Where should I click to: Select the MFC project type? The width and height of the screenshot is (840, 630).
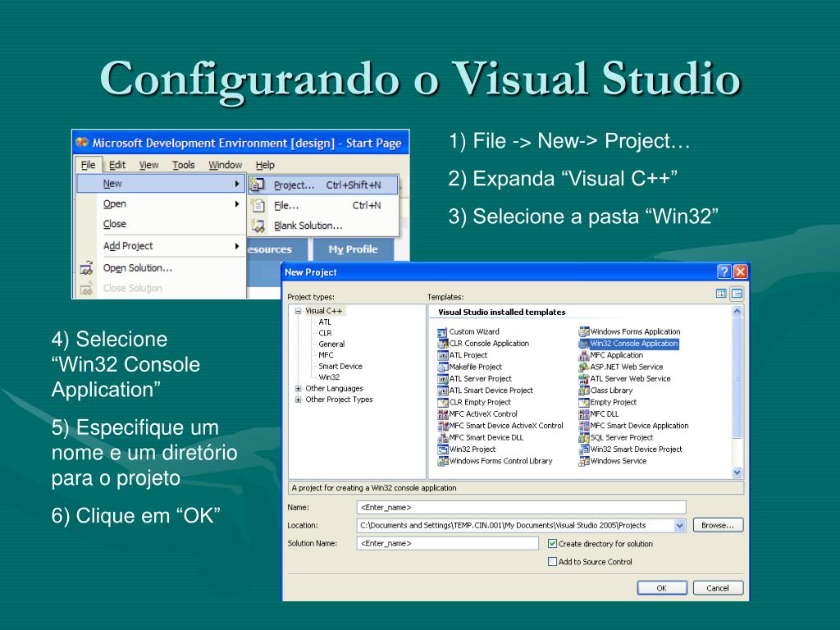(x=326, y=355)
